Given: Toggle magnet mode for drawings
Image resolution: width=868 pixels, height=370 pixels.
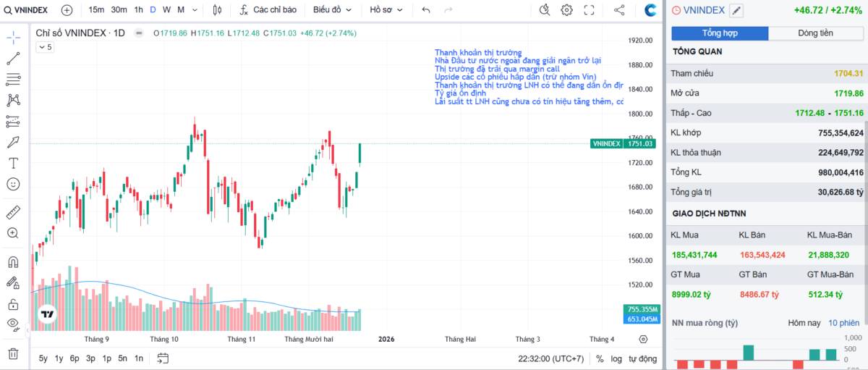Looking at the screenshot, I should pyautogui.click(x=13, y=261).
